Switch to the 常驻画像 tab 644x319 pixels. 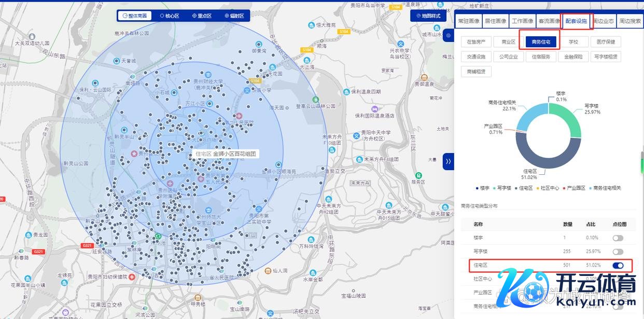click(x=468, y=21)
